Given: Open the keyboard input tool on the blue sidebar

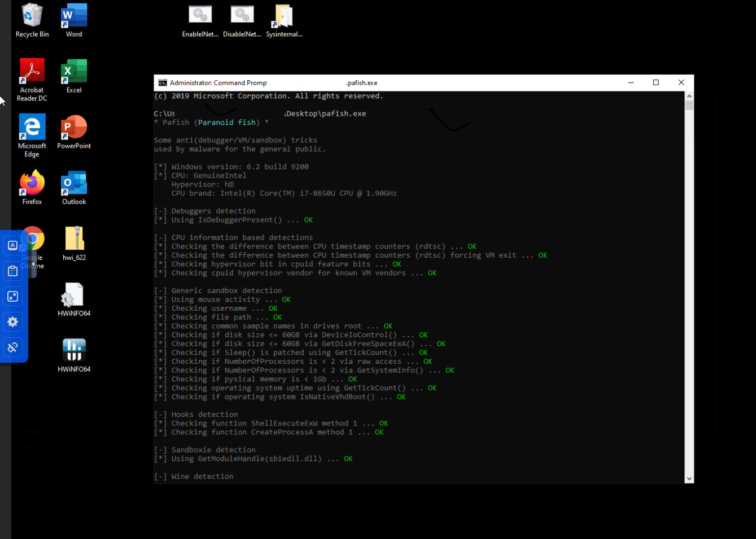Looking at the screenshot, I should tap(12, 245).
